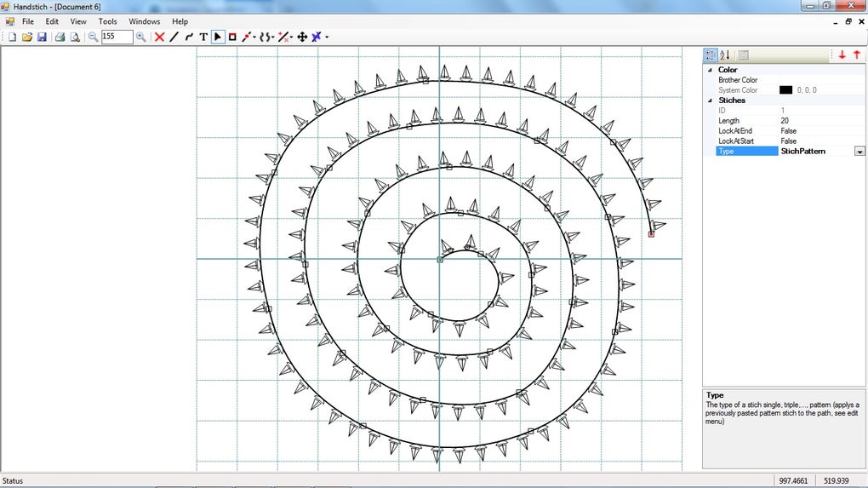Select the straight line tool

174,37
